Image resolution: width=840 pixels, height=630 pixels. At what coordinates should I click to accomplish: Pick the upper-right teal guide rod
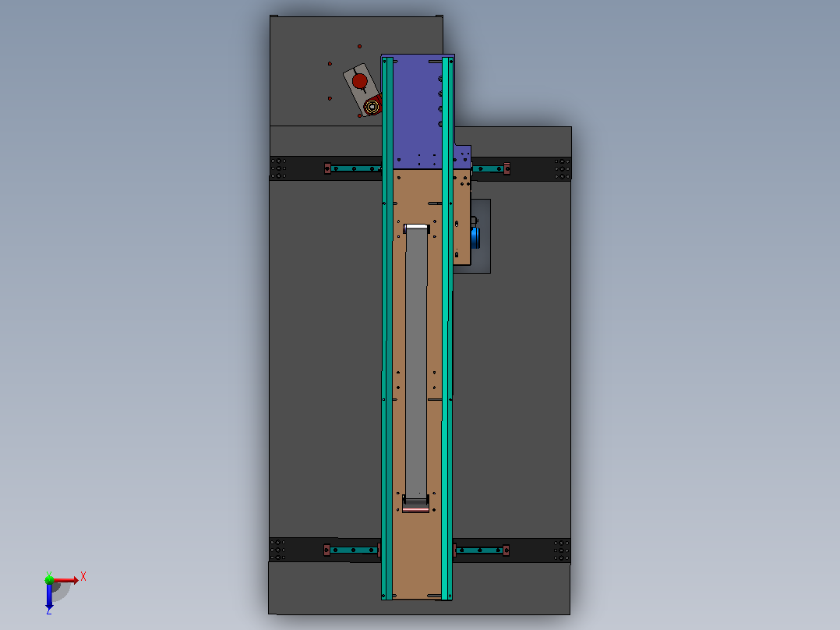pyautogui.click(x=491, y=169)
